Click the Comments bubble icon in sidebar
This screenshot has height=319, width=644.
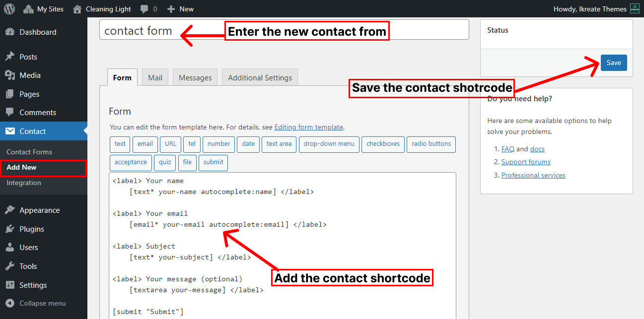(x=10, y=113)
